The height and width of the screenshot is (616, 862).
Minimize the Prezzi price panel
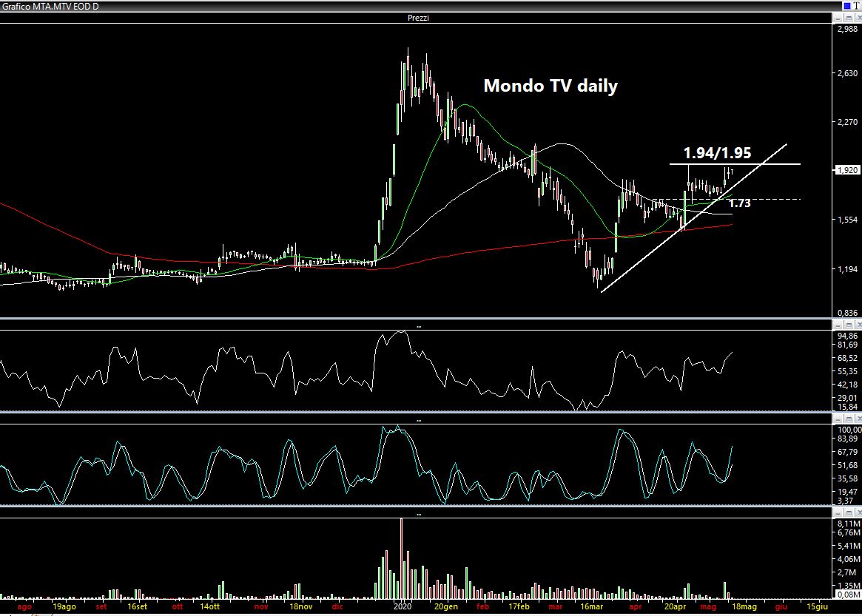pos(838,18)
